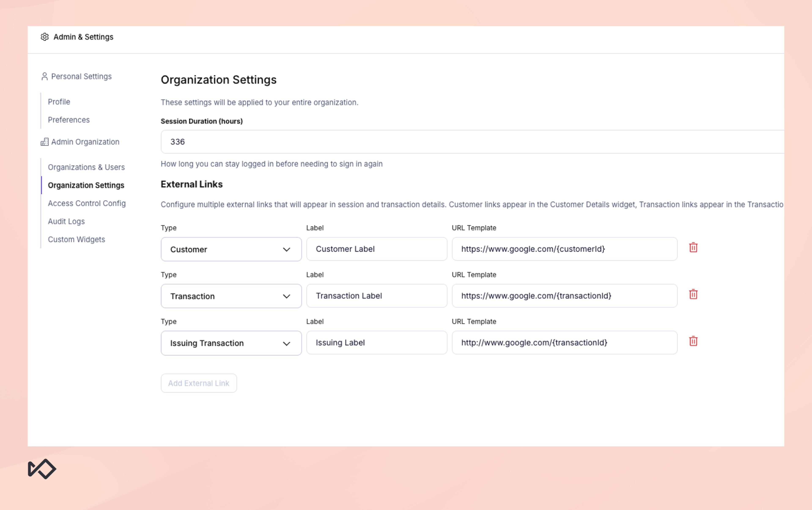
Task: Open the Customer type dropdown
Action: click(231, 249)
